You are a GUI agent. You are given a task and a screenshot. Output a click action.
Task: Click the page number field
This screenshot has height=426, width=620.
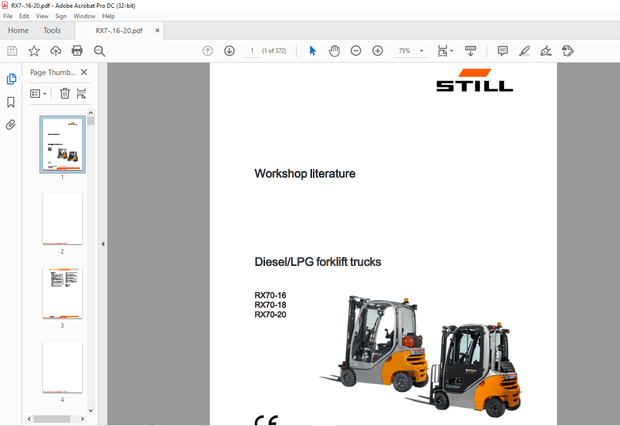pyautogui.click(x=252, y=51)
